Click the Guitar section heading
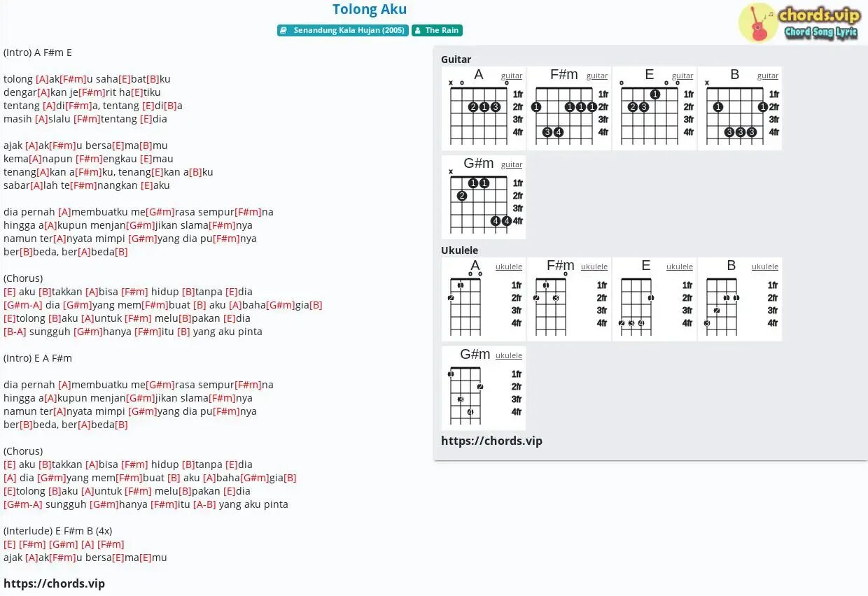The image size is (868, 596). point(456,59)
